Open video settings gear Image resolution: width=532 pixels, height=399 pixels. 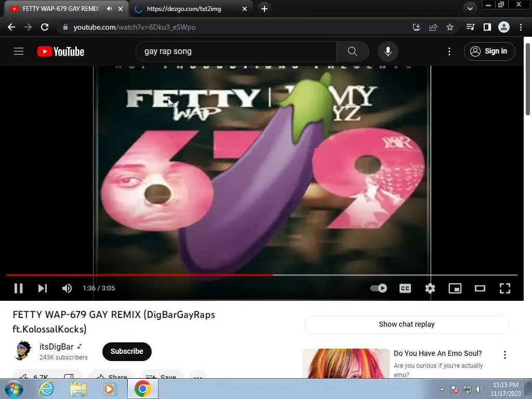430,288
